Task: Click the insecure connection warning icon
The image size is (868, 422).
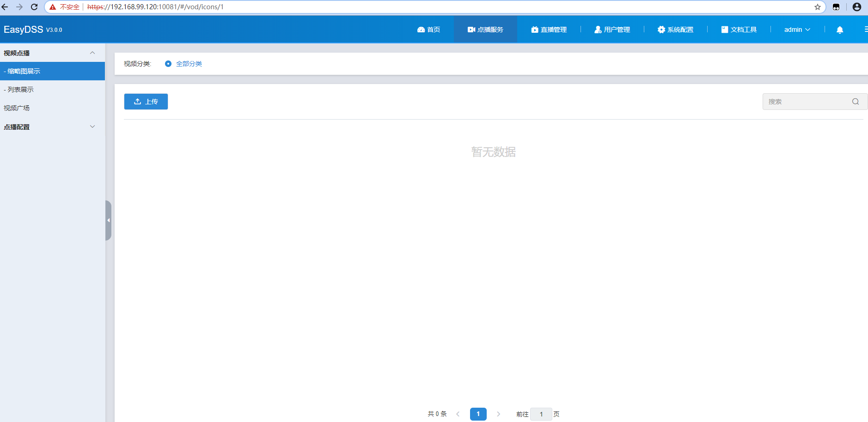Action: tap(53, 7)
